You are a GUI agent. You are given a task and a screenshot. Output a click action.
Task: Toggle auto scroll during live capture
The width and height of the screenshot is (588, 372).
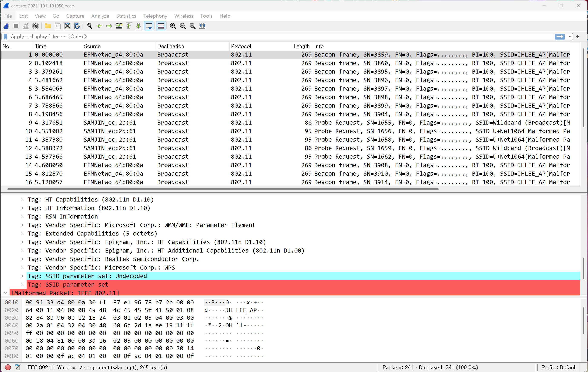tap(149, 26)
